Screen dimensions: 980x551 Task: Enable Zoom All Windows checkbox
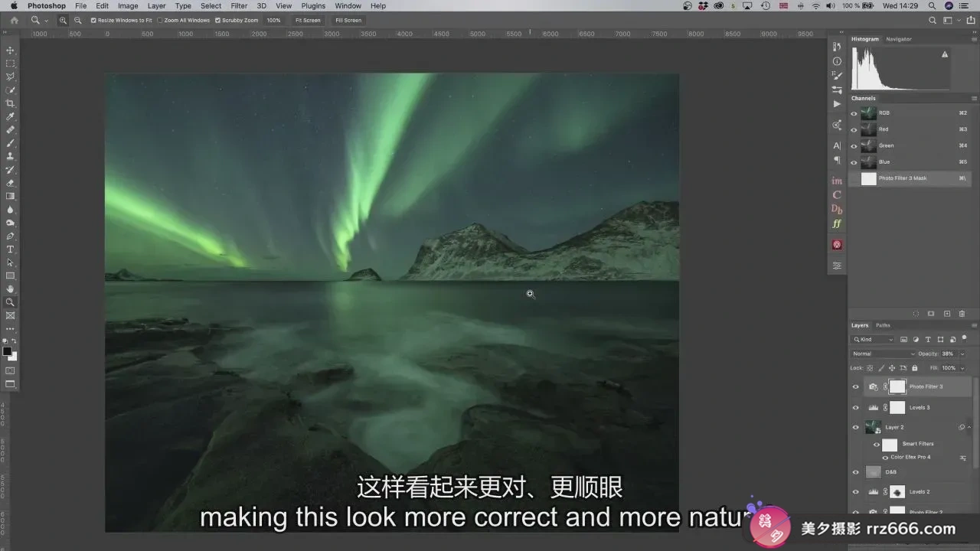(160, 20)
